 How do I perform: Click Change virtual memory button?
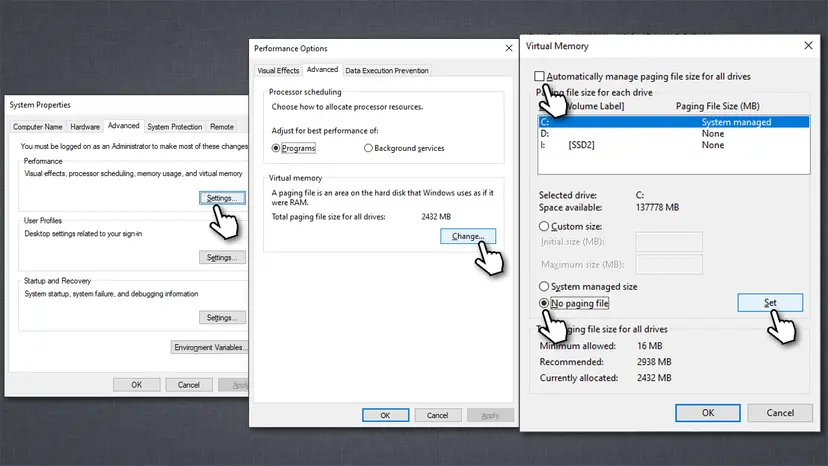468,236
